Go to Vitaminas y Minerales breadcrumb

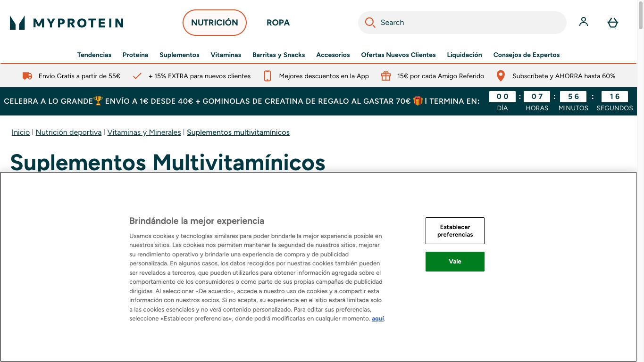pos(144,132)
